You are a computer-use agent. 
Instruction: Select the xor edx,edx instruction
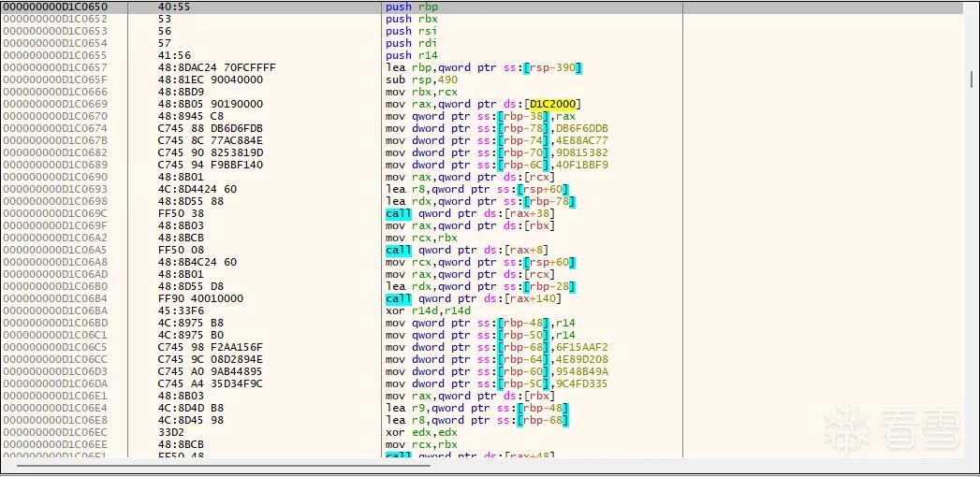413,432
